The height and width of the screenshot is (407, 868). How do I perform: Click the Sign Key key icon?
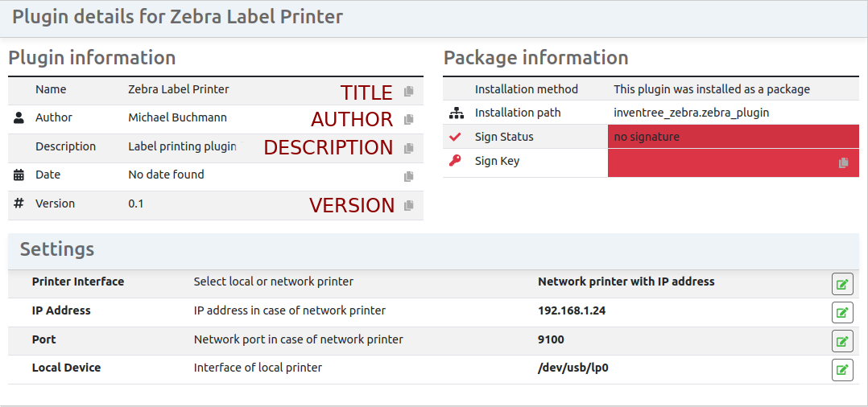(x=456, y=161)
